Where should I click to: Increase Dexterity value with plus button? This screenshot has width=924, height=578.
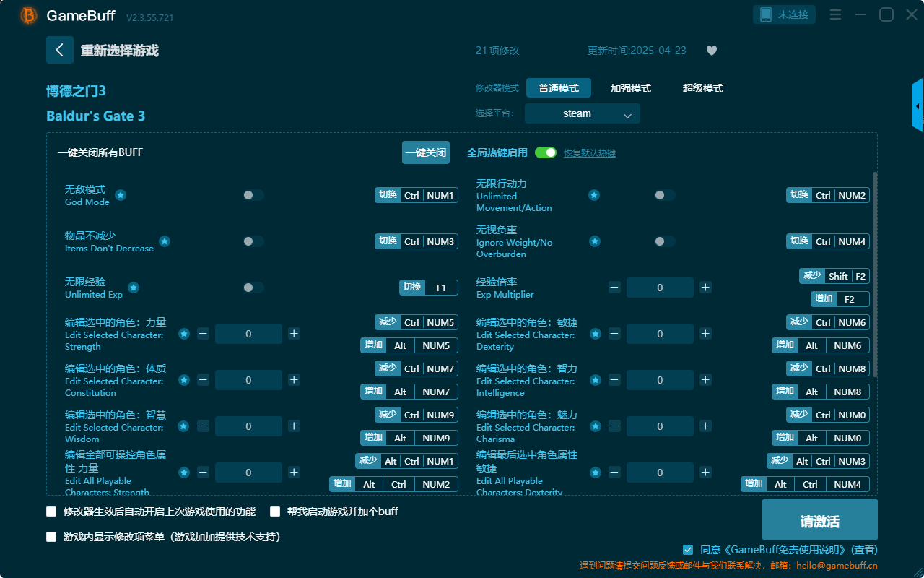click(705, 334)
